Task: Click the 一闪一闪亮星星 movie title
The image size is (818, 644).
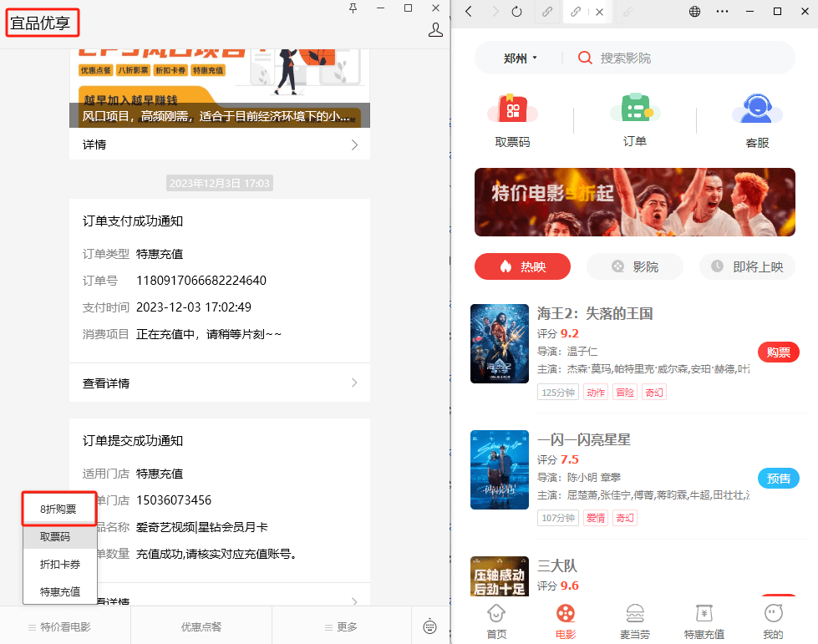Action: tap(584, 439)
